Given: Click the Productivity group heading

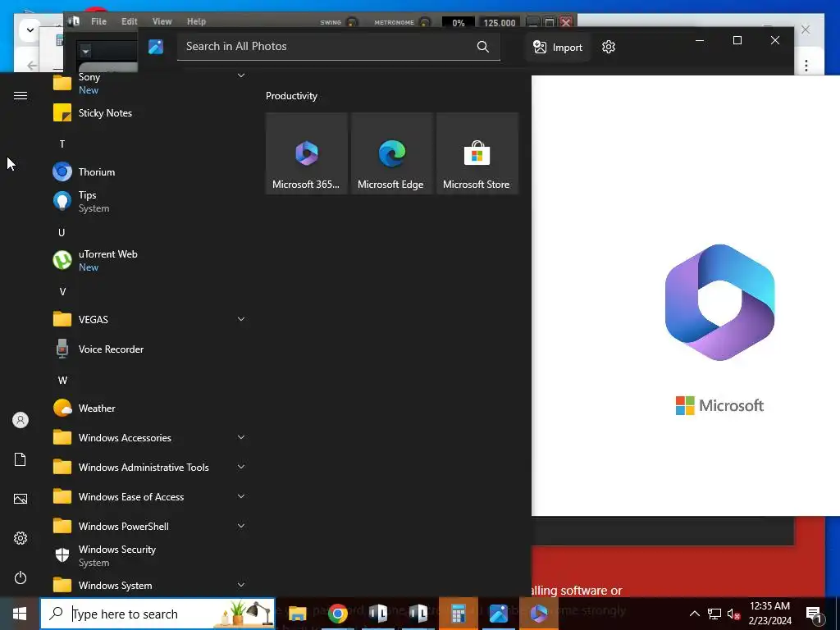Looking at the screenshot, I should (291, 96).
